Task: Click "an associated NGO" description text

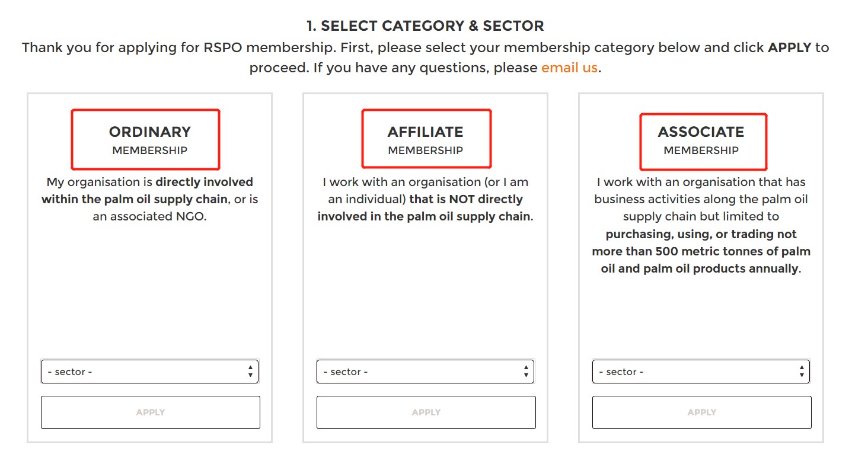Action: pos(149,217)
